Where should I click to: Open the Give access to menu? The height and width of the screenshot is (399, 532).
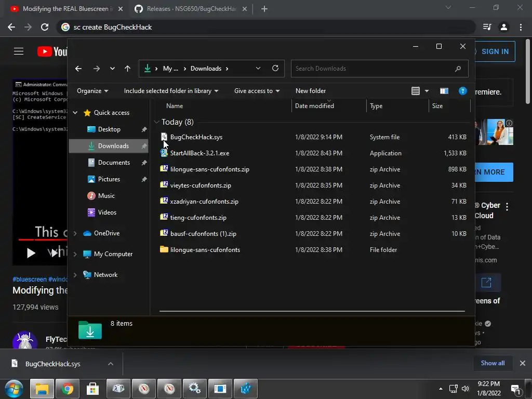coord(257,91)
